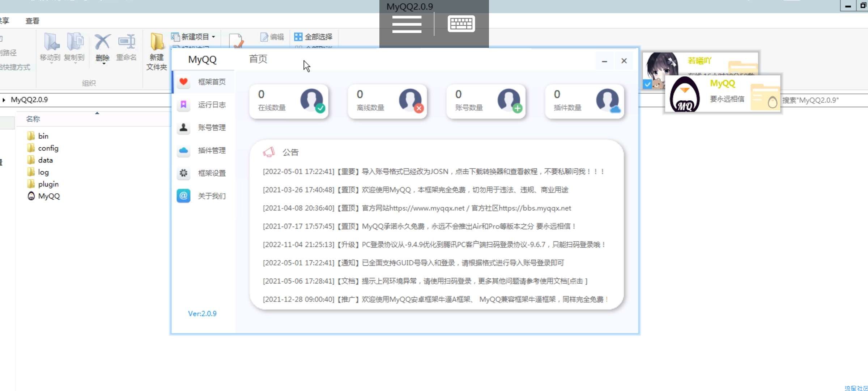Click the 插件数量 count label
This screenshot has height=391, width=868.
point(567,108)
